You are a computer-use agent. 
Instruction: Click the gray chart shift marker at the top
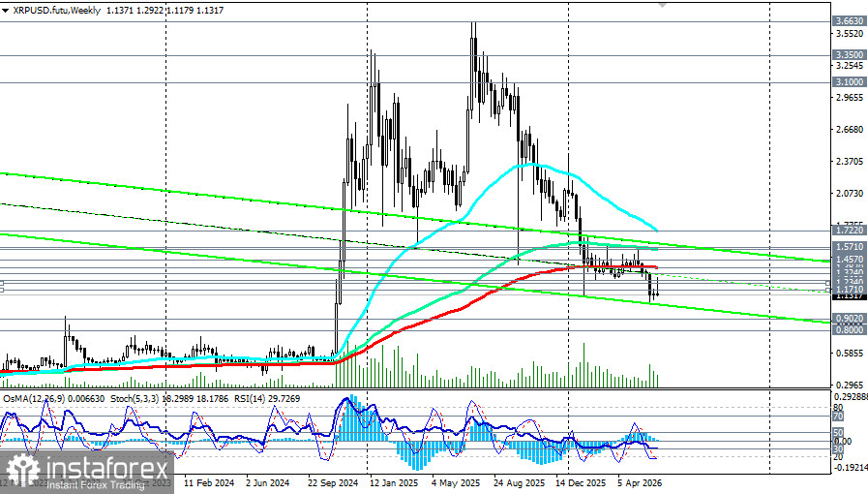click(x=662, y=4)
